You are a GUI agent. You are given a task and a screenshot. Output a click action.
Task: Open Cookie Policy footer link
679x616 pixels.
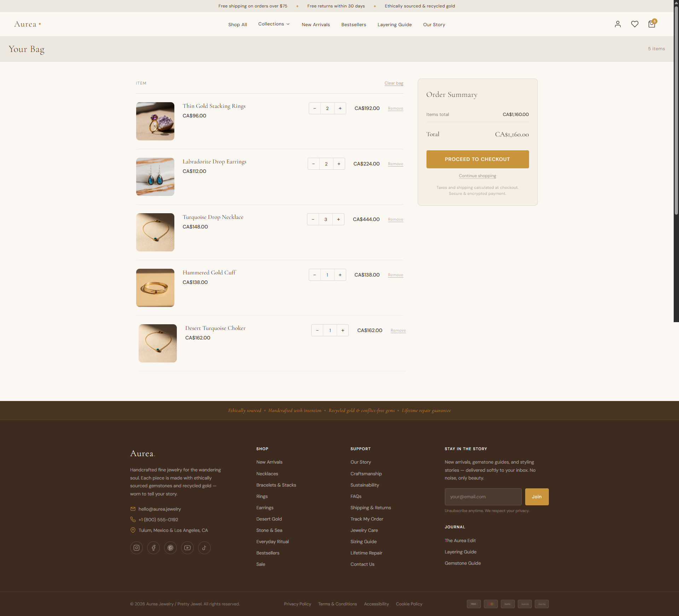pos(409,604)
